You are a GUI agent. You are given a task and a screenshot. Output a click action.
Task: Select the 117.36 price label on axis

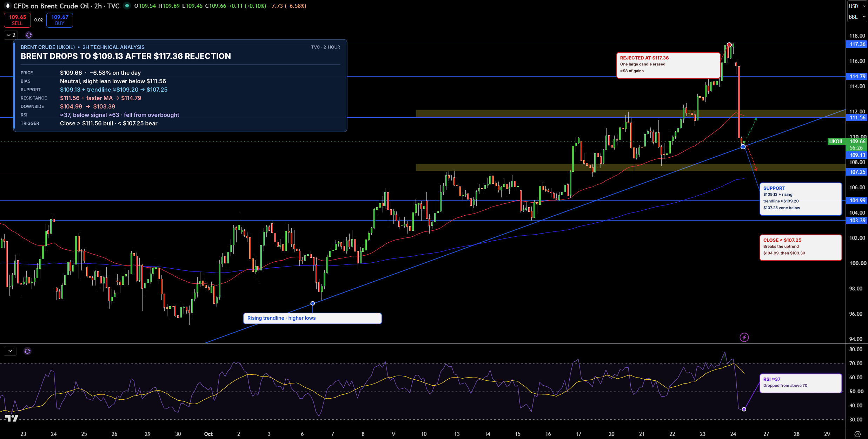pyautogui.click(x=857, y=44)
